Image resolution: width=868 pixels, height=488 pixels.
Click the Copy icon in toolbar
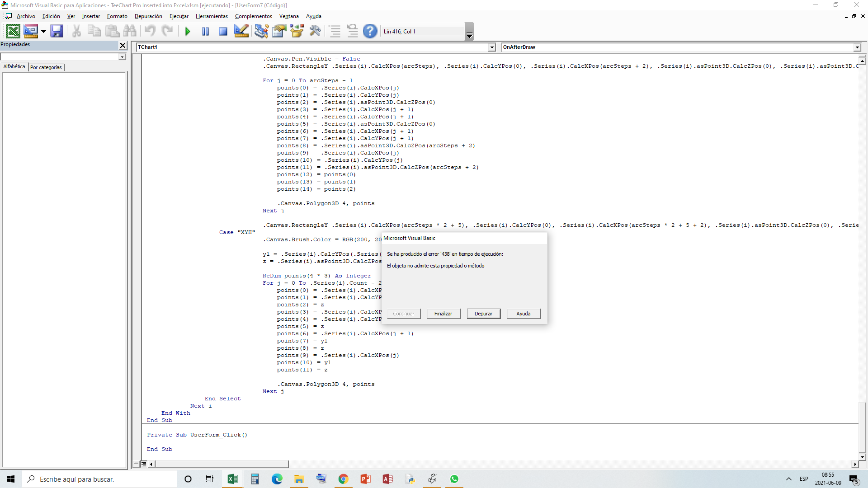click(94, 31)
